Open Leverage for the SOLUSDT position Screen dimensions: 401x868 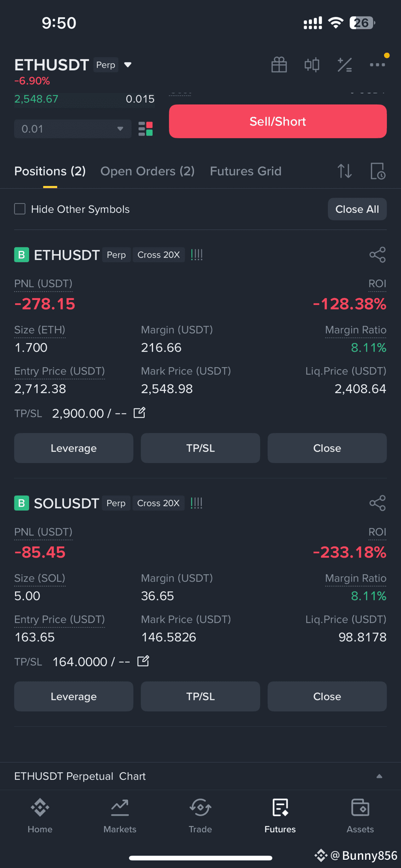tap(74, 697)
